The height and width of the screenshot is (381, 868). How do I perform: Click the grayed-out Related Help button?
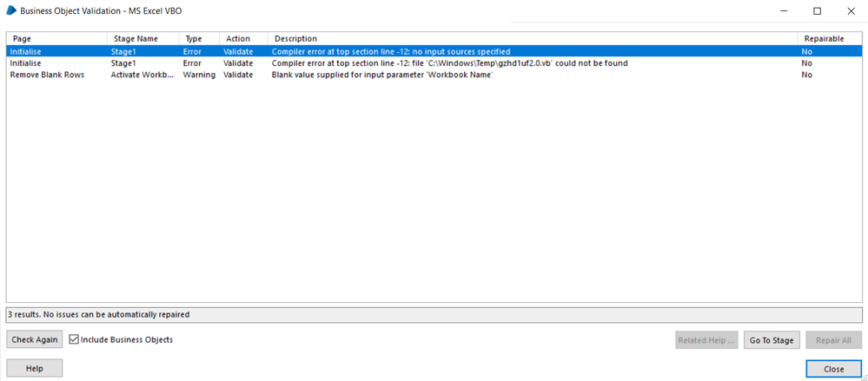pyautogui.click(x=707, y=340)
